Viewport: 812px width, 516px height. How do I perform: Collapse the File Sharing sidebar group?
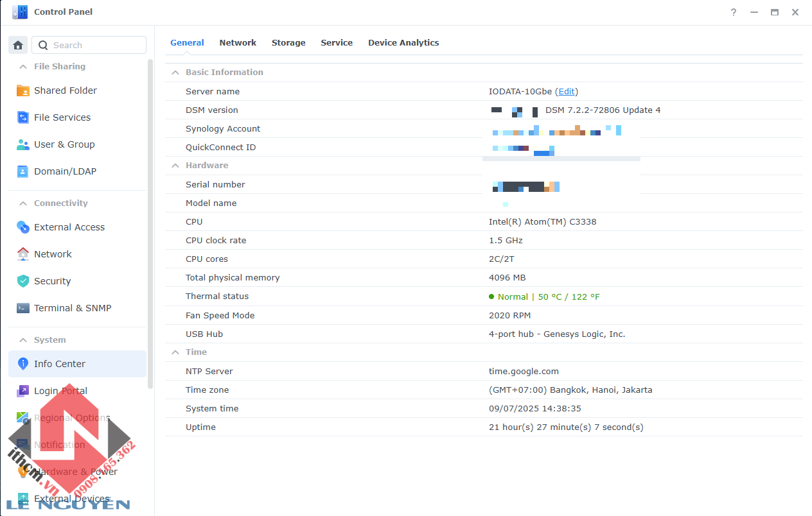click(x=23, y=67)
